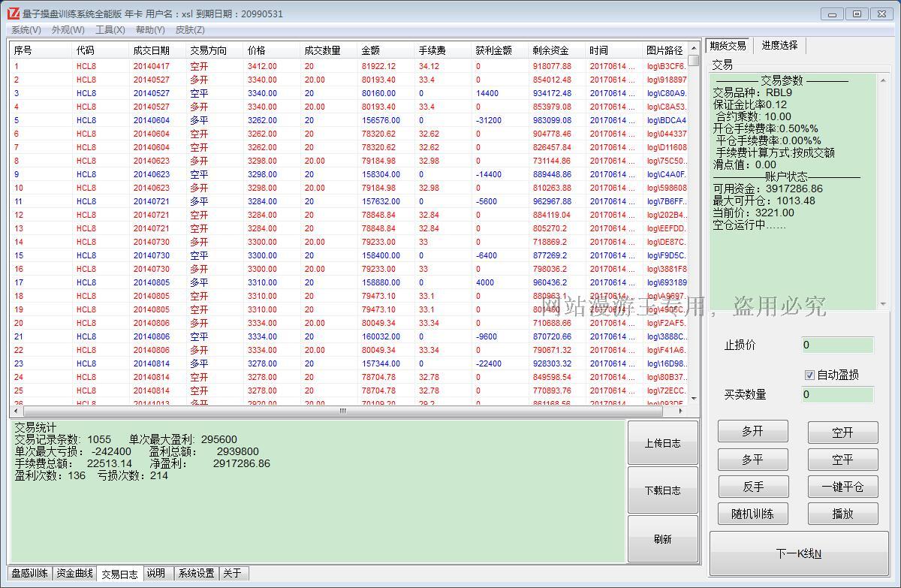
Task: Sort by the 交易方向 column header
Action: coord(216,50)
